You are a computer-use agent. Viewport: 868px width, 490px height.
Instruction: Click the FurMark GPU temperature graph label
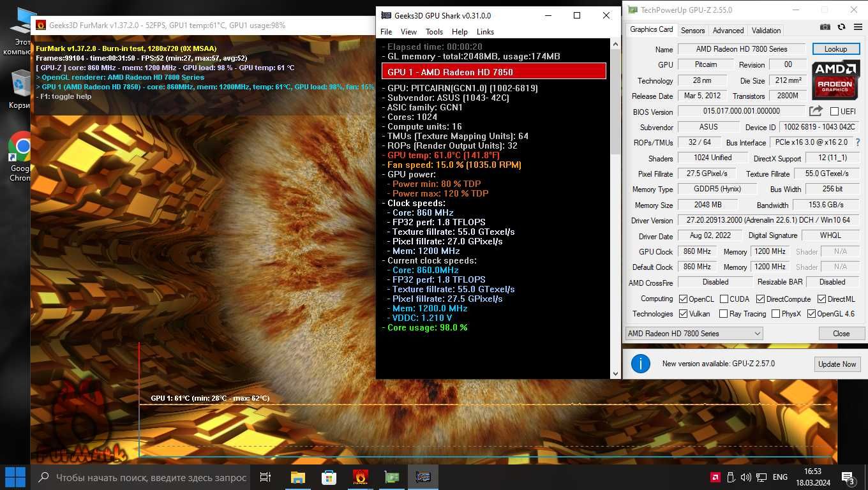click(x=210, y=398)
